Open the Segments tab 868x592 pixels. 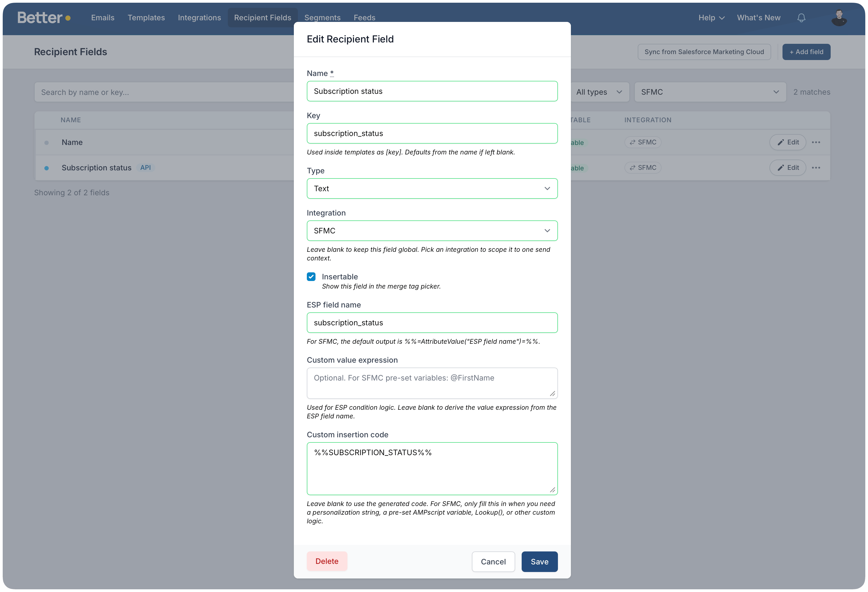coord(322,18)
